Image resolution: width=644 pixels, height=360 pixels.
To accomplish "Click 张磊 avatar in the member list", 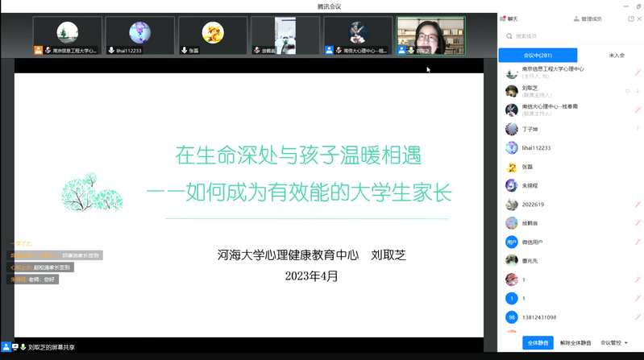I will [511, 167].
